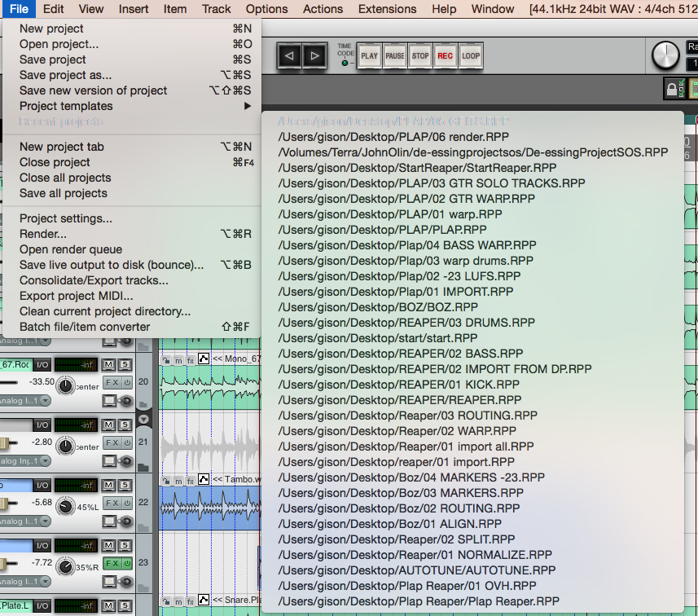Viewport: 698px width, 616px height.
Task: Click the envelope icon on the Snare.Plate item
Action: pos(204,600)
